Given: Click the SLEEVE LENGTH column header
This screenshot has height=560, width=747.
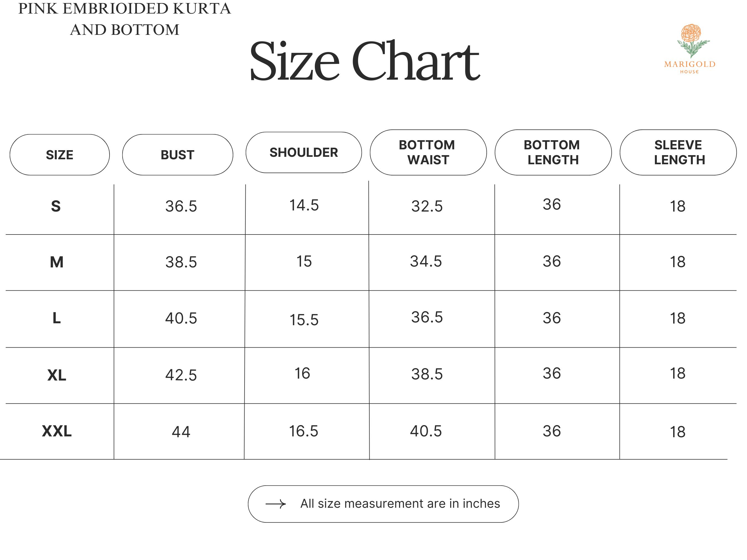Looking at the screenshot, I should 678,152.
